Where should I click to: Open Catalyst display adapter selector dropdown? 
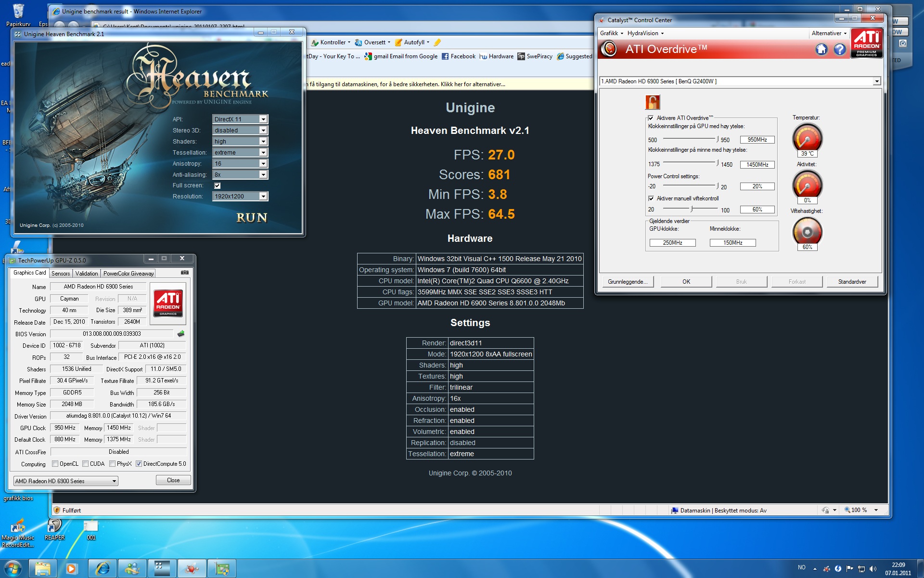point(740,81)
